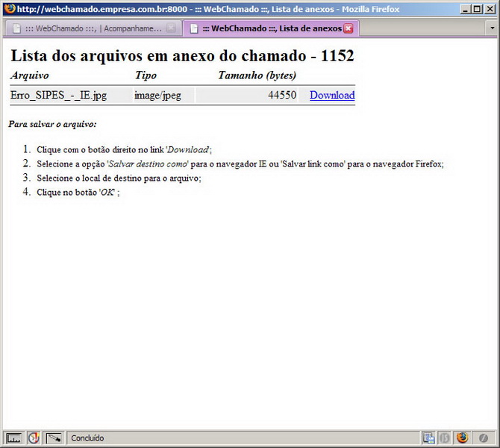Click the Concluído status bar text

pyautogui.click(x=88, y=438)
